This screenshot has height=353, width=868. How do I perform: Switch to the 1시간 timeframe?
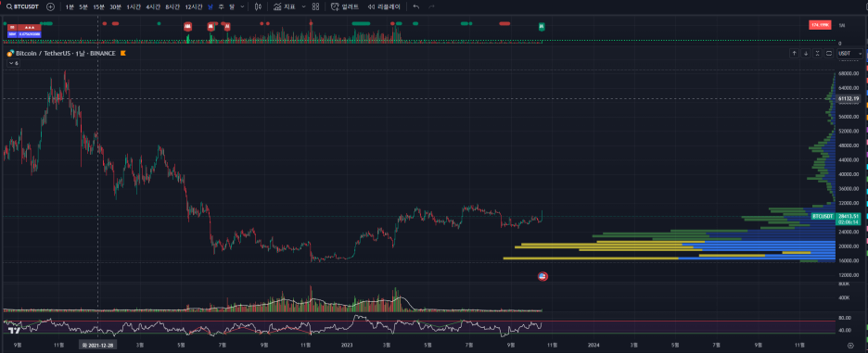pos(134,6)
